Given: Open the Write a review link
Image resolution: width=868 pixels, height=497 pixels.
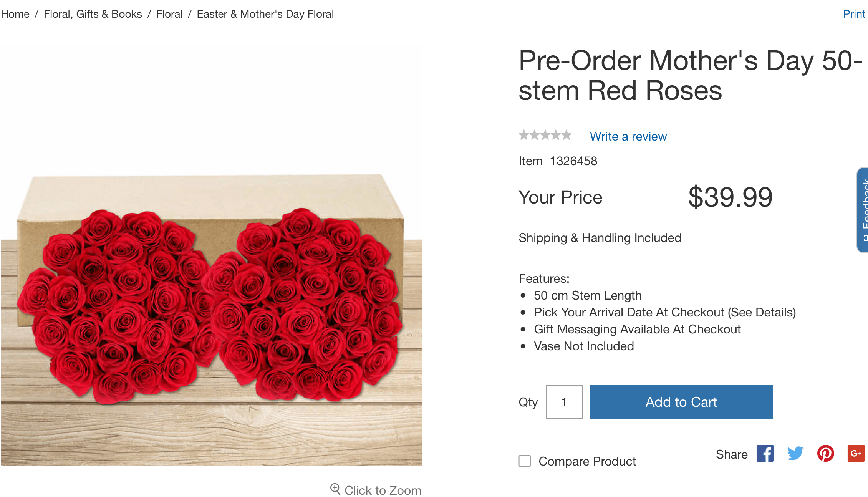Looking at the screenshot, I should 628,136.
